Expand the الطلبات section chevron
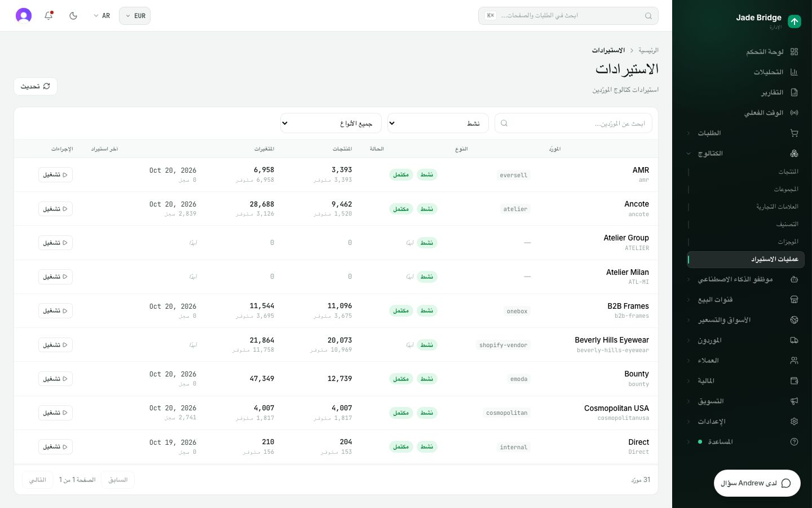The image size is (812, 508). pyautogui.click(x=689, y=133)
